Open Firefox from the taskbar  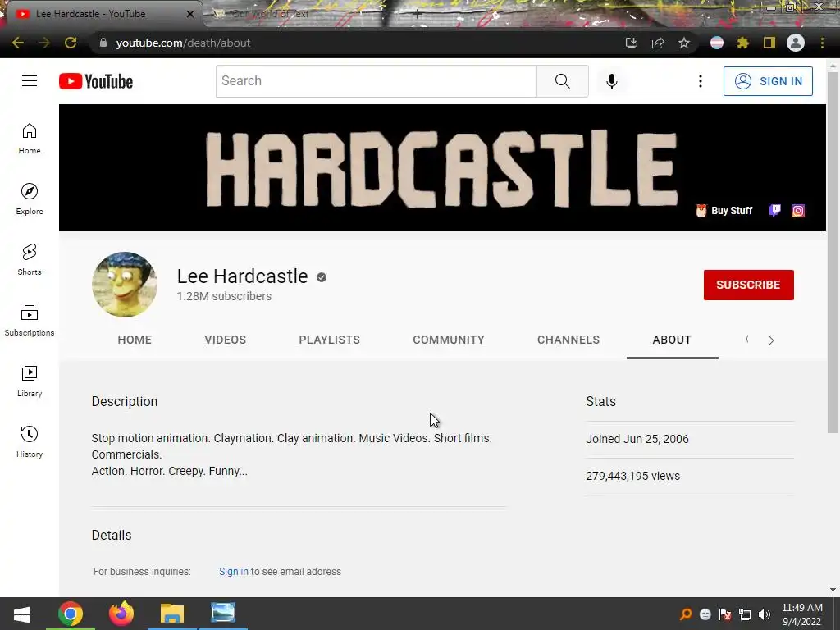(121, 614)
